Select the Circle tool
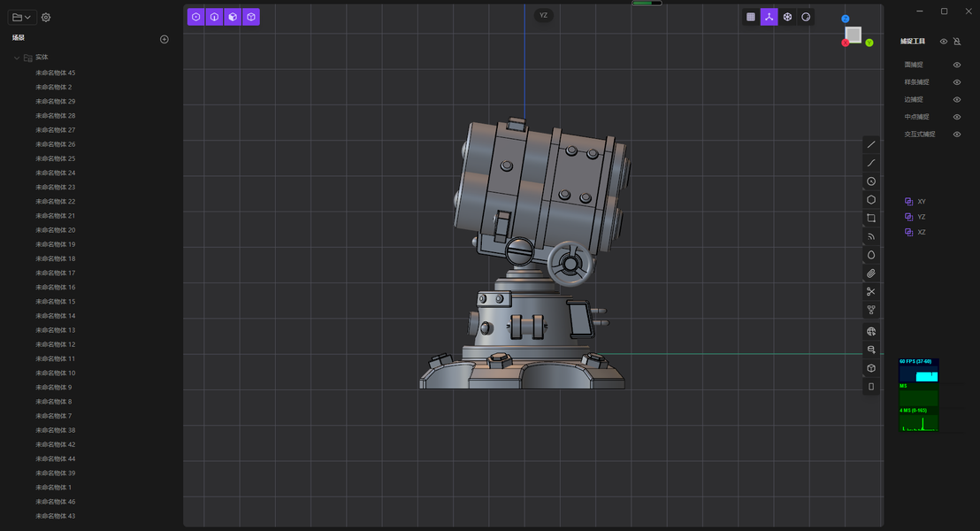 pyautogui.click(x=871, y=181)
